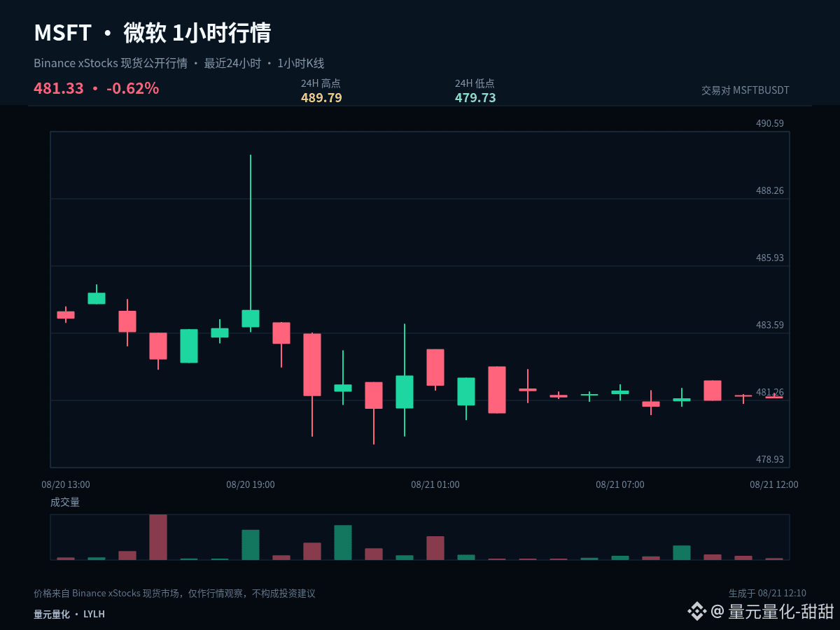
Task: Click the last candle at 08/21 12:00
Action: click(774, 397)
